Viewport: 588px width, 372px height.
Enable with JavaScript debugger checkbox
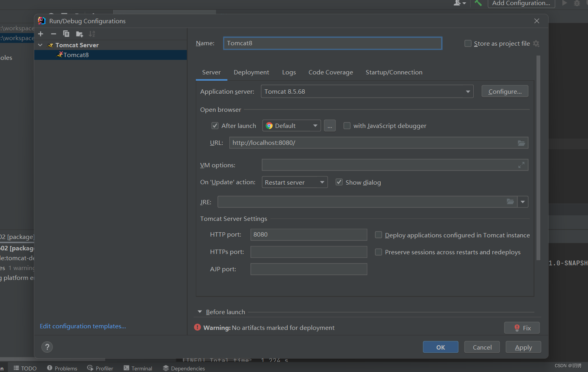pos(347,126)
